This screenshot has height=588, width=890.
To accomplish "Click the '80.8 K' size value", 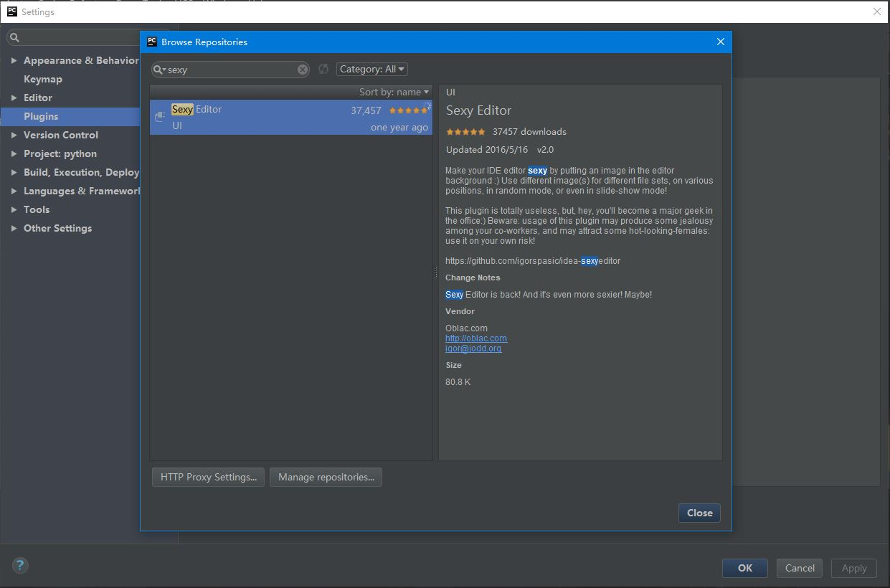I will [x=458, y=382].
